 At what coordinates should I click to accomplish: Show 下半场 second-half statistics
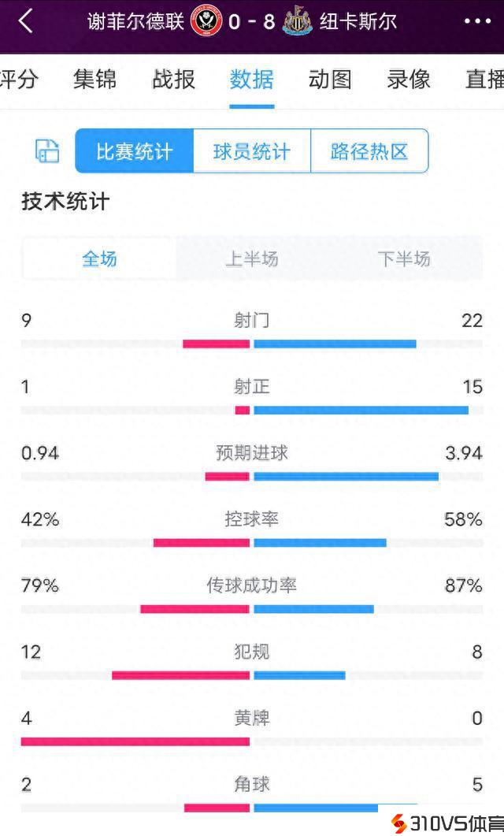[404, 258]
